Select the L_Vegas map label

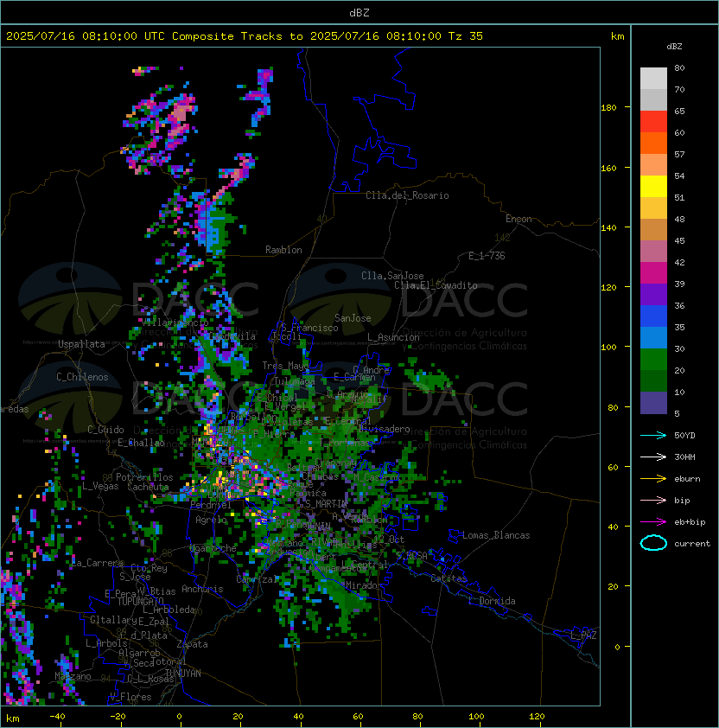[x=100, y=486]
